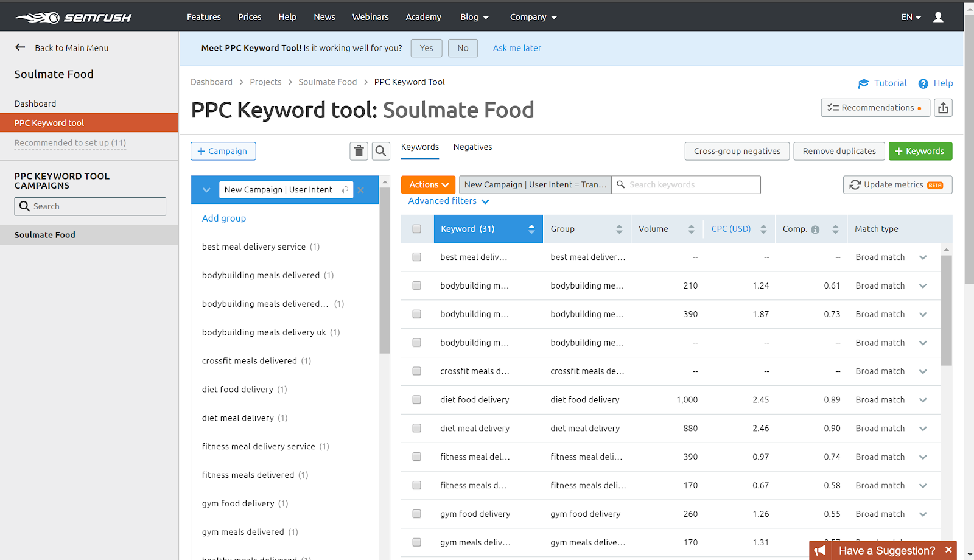Select the crossfit meals delivered group

256,361
